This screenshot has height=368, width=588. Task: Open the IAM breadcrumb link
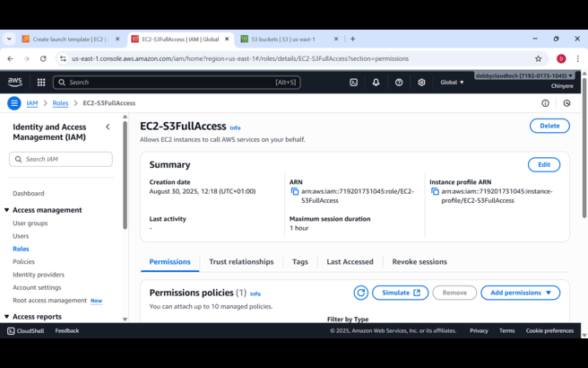[x=32, y=103]
